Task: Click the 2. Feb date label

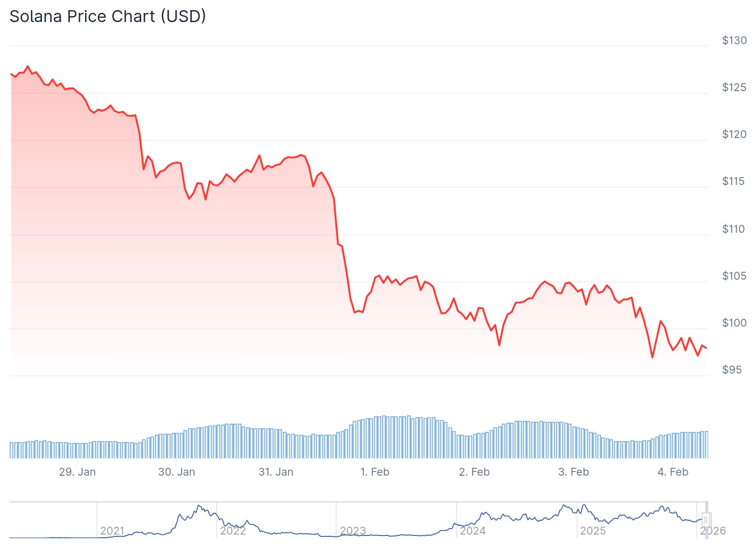Action: (x=474, y=472)
